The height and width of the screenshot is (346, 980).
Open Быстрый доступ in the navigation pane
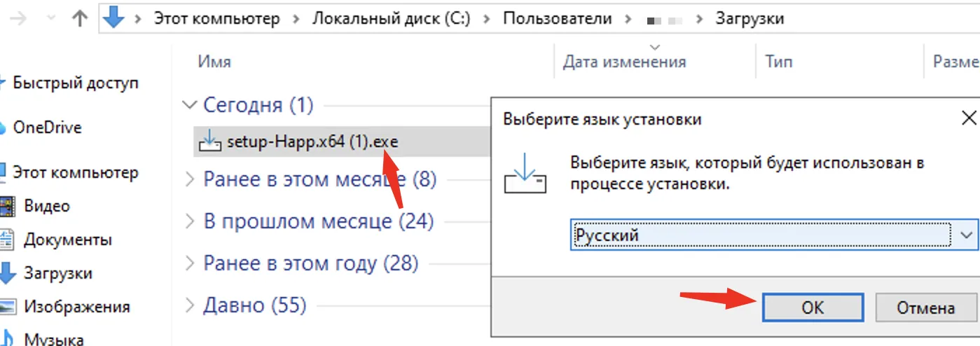pyautogui.click(x=76, y=83)
